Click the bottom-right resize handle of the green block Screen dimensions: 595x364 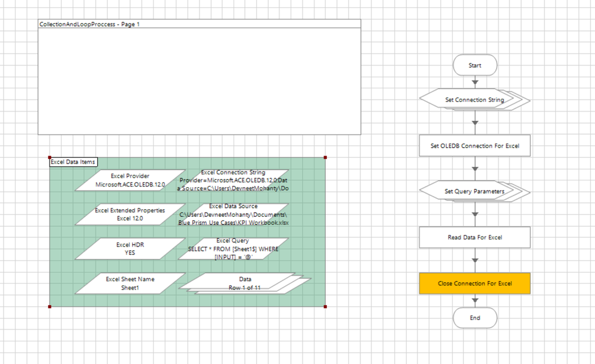pos(325,307)
